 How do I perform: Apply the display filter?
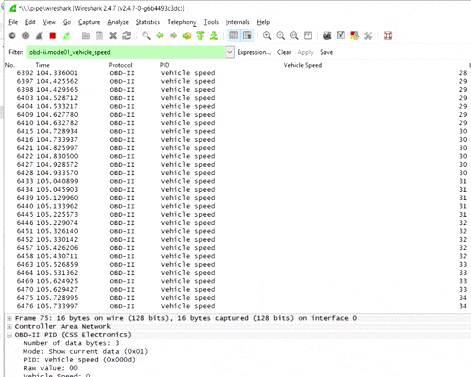[x=306, y=52]
